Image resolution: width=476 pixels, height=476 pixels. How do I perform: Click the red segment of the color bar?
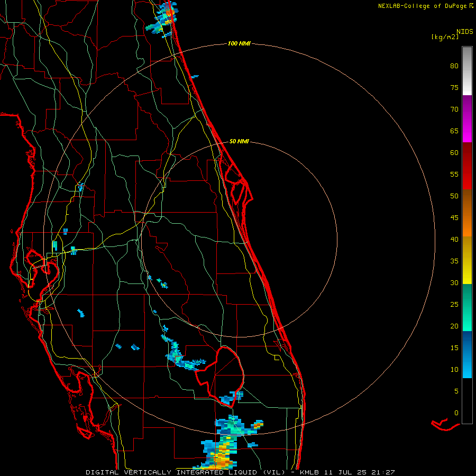[x=467, y=166]
